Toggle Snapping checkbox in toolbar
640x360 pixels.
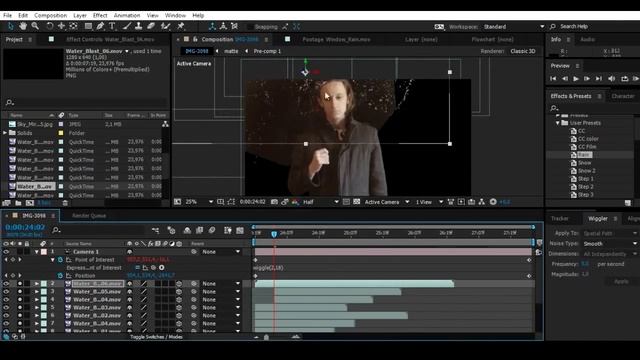pos(250,27)
